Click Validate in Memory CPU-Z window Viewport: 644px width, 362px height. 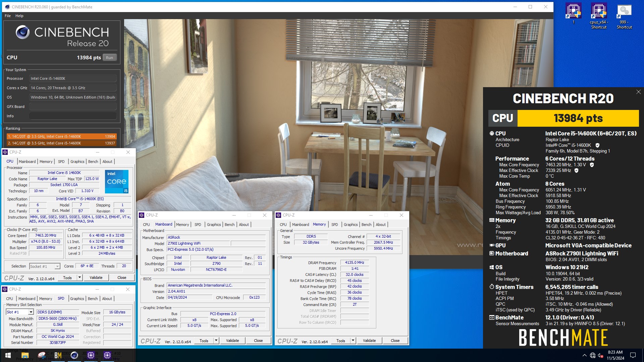click(369, 341)
